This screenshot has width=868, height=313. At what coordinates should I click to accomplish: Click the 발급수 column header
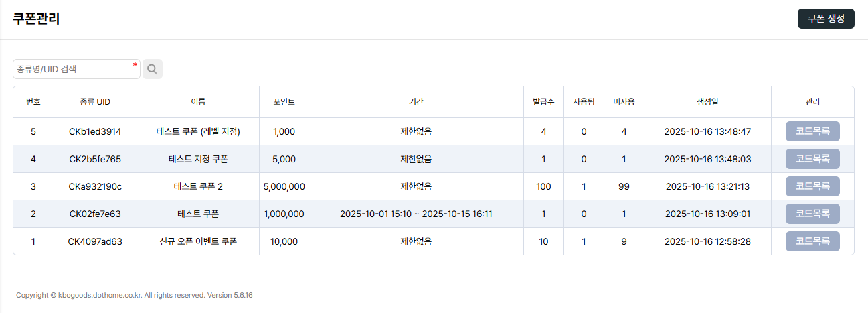tap(543, 102)
